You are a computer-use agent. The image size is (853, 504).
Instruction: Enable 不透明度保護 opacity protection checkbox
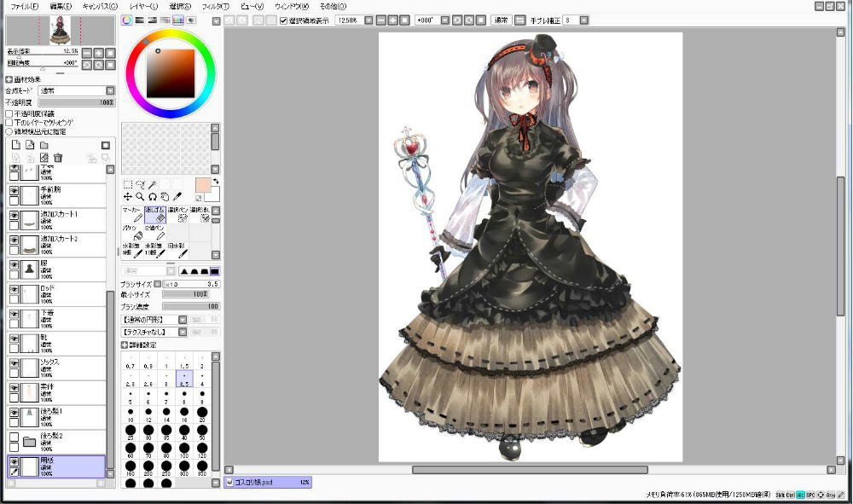point(9,113)
